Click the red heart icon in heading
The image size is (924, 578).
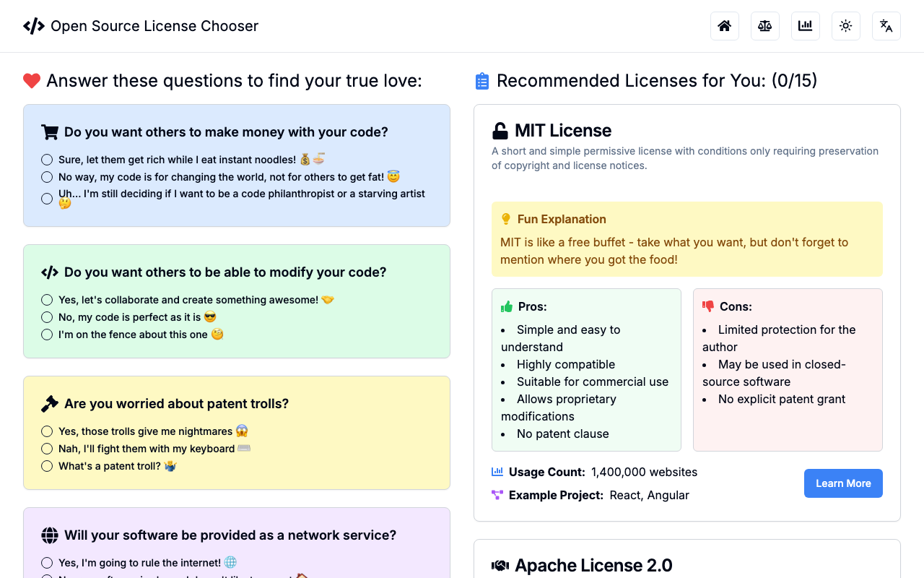[32, 81]
